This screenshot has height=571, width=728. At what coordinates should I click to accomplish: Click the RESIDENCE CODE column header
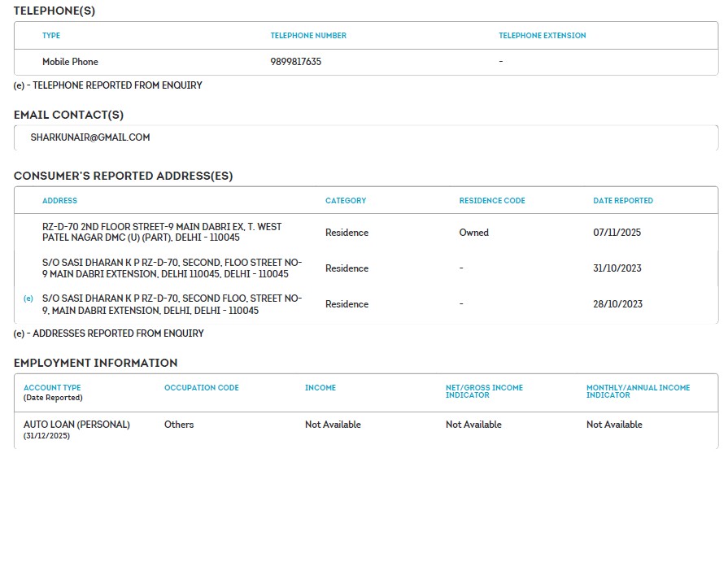pos(492,201)
